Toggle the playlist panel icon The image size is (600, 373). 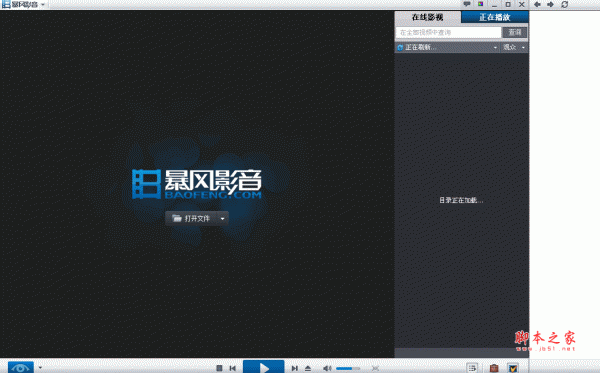coord(472,368)
